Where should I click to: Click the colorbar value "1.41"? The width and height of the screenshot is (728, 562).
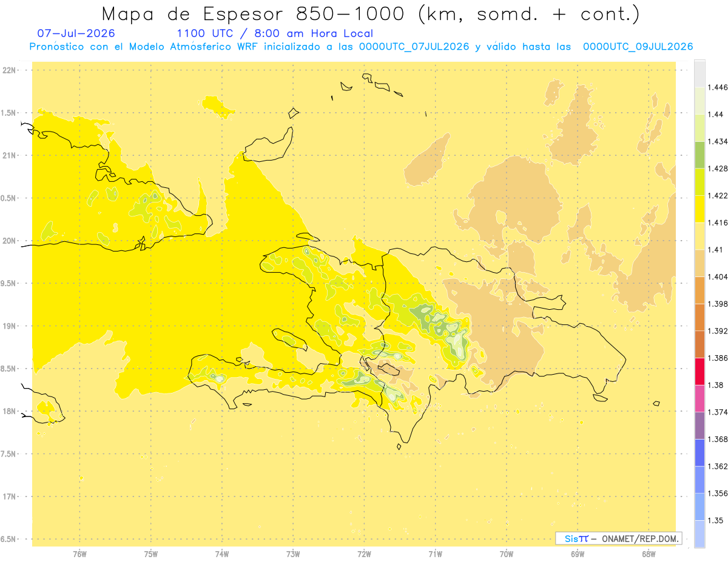click(x=716, y=250)
